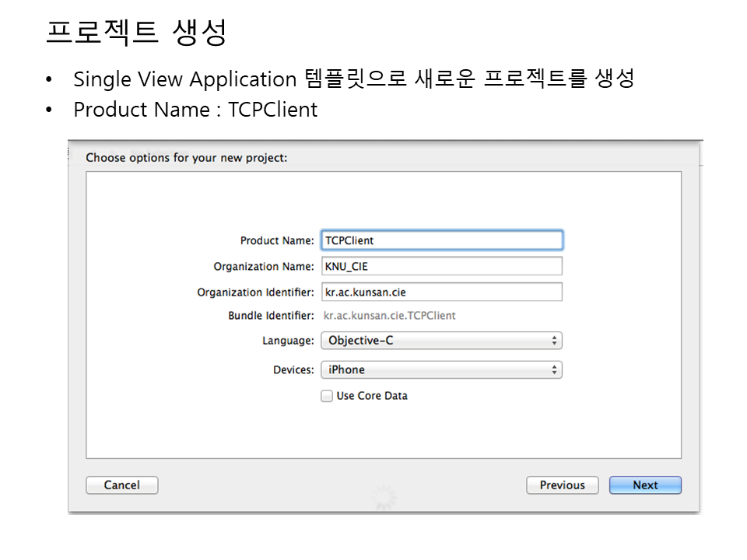The width and height of the screenshot is (747, 560).
Task: Click the "Devices:" label
Action: coord(293,370)
